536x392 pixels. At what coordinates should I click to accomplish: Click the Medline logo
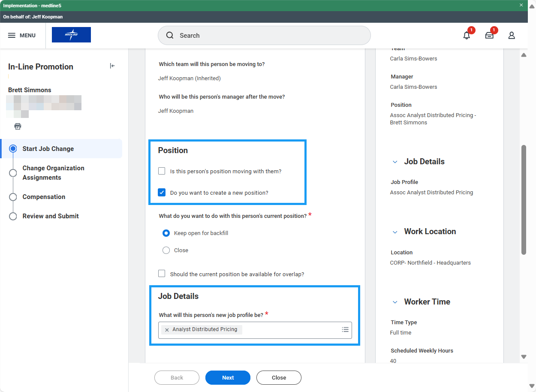[71, 35]
